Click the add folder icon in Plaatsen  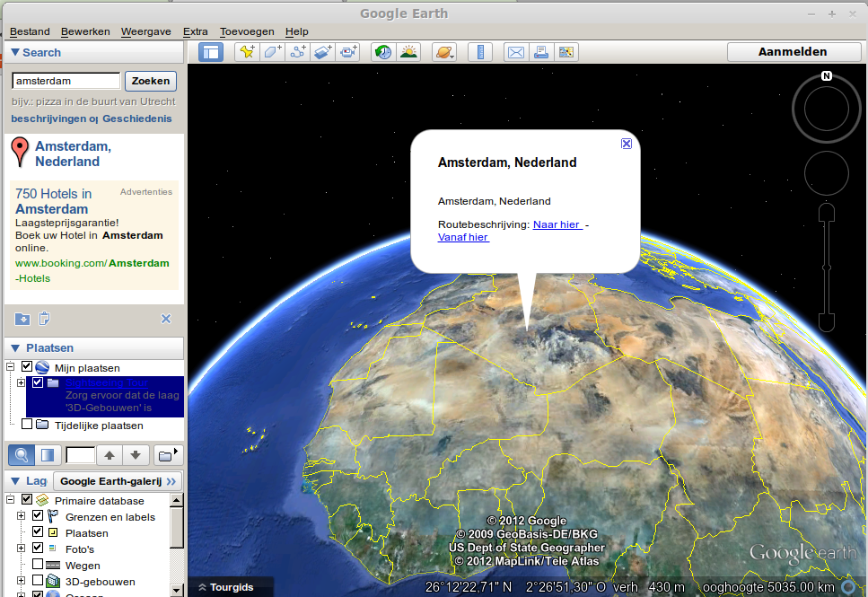[168, 455]
